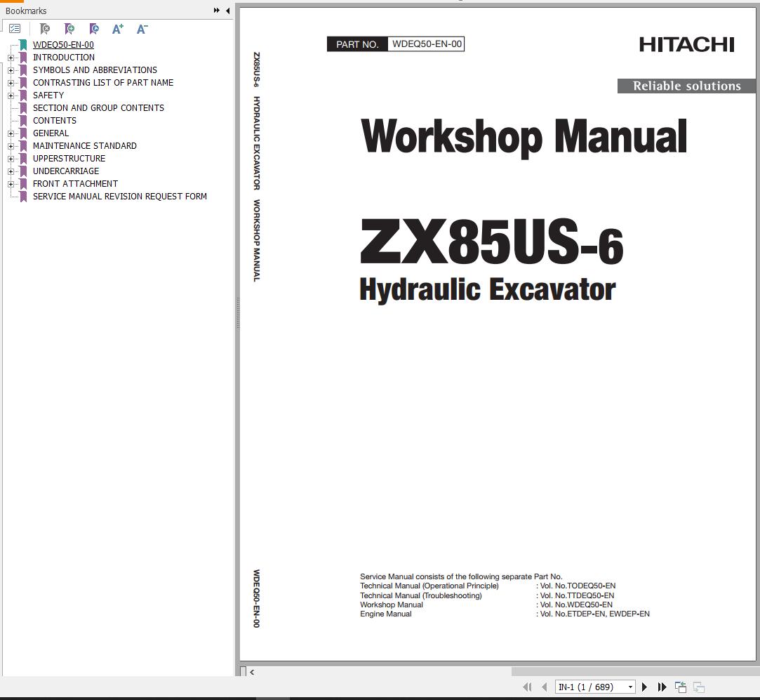Select the INTRODUCTION bookmark label
The width and height of the screenshot is (760, 700).
tap(64, 58)
